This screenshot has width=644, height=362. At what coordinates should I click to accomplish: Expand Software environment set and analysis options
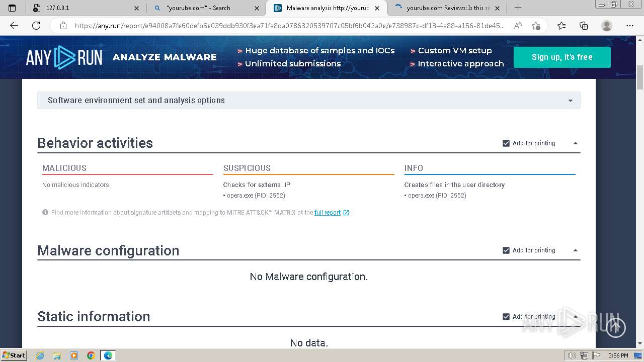click(309, 101)
